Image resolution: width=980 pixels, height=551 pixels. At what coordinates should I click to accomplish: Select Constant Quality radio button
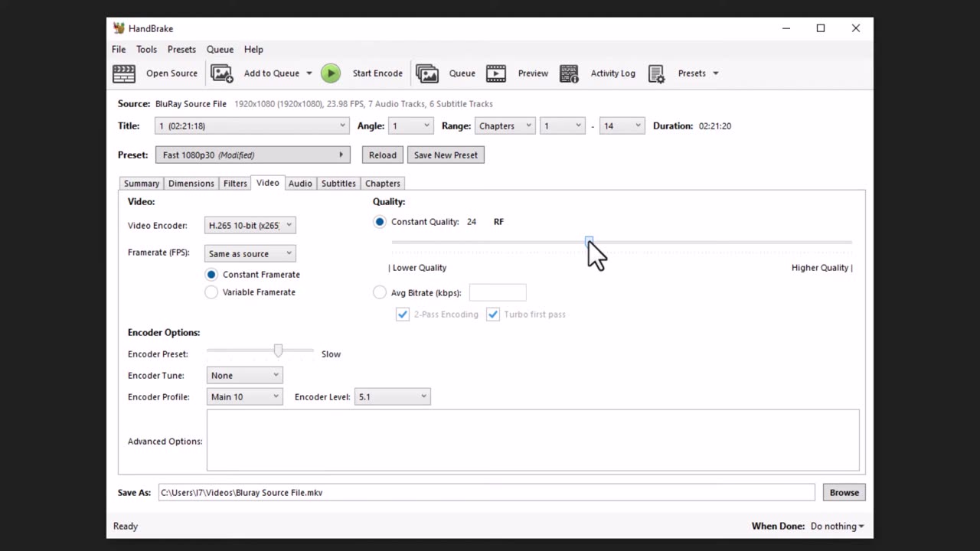point(380,222)
